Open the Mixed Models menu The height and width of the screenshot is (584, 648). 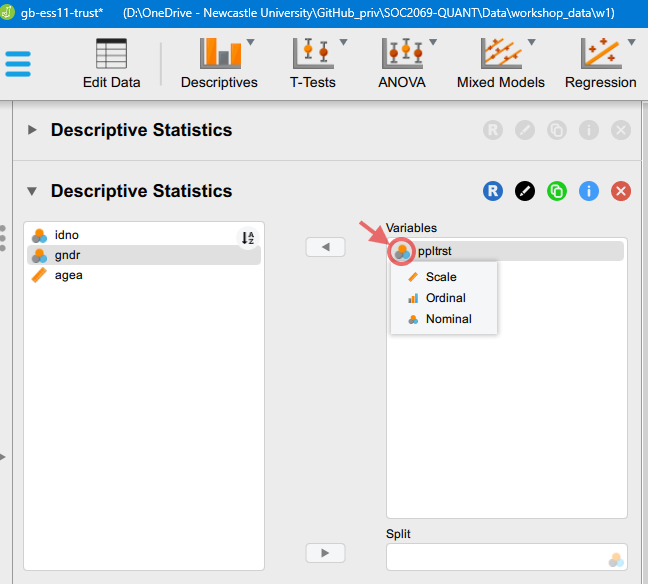point(500,64)
